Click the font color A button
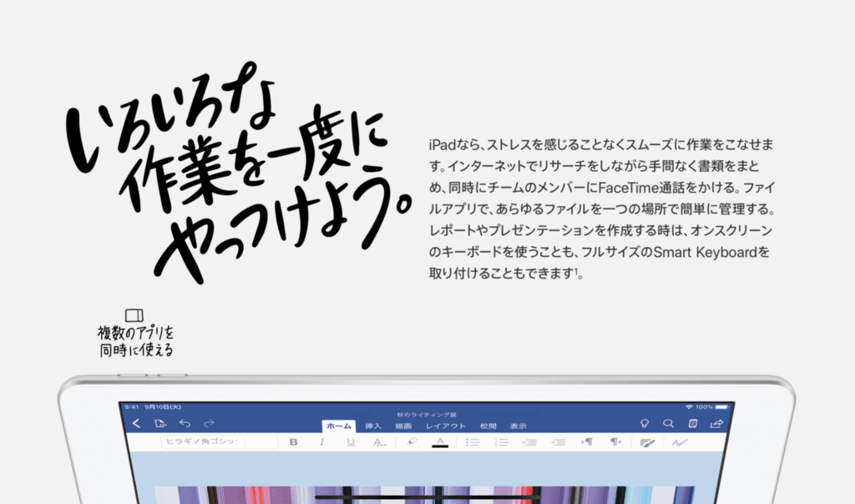 [x=440, y=442]
